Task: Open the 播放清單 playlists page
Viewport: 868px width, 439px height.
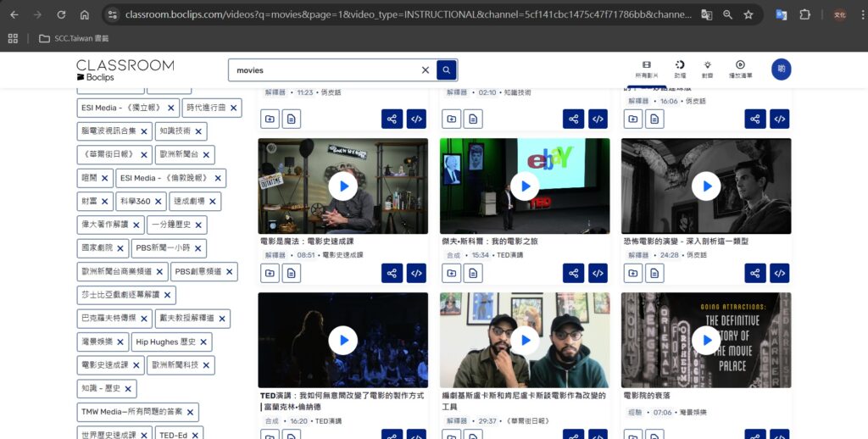Action: click(x=740, y=69)
